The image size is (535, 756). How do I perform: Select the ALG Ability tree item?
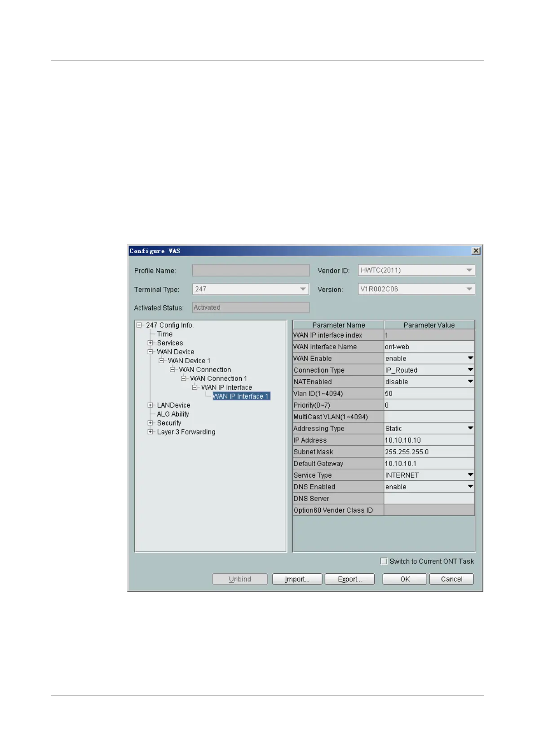(173, 414)
